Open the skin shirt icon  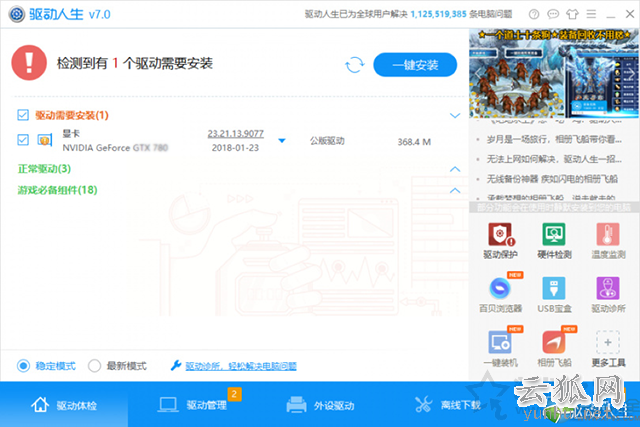click(x=572, y=14)
